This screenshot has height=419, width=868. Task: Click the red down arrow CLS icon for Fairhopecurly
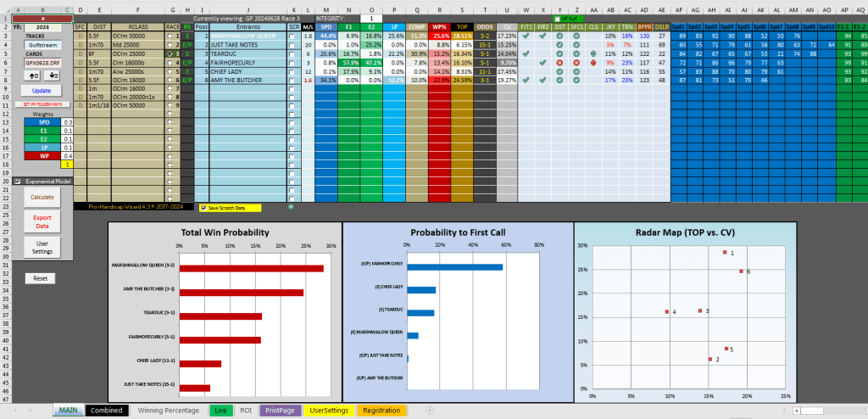(593, 63)
